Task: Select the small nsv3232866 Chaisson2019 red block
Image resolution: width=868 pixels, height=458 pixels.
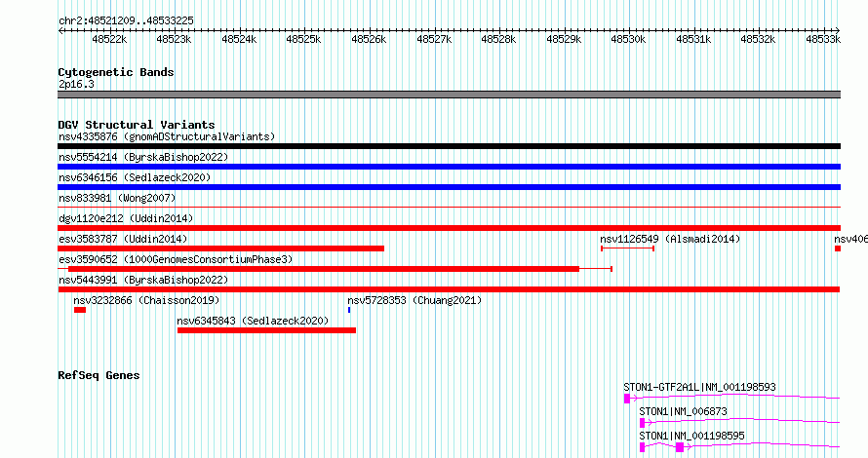Action: coord(80,310)
